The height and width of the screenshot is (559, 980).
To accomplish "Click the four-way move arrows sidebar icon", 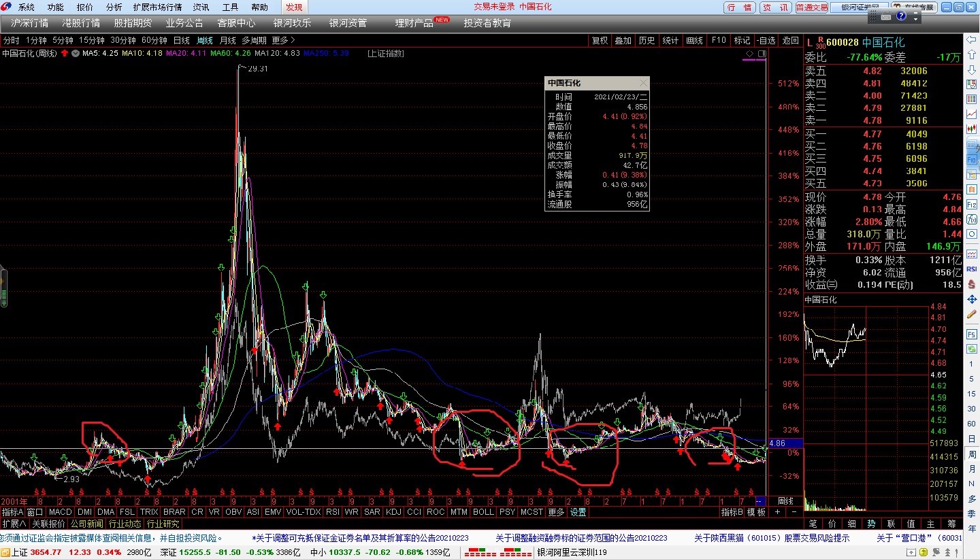I will pos(972,299).
